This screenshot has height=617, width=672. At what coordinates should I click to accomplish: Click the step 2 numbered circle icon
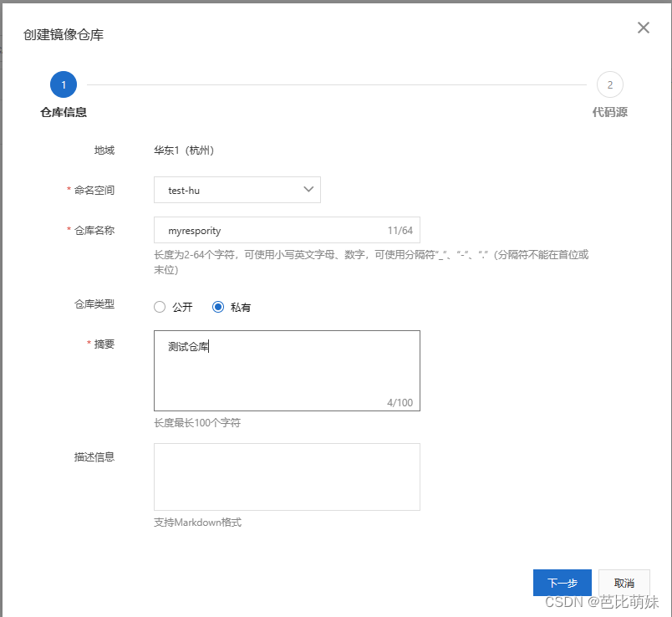click(x=609, y=84)
